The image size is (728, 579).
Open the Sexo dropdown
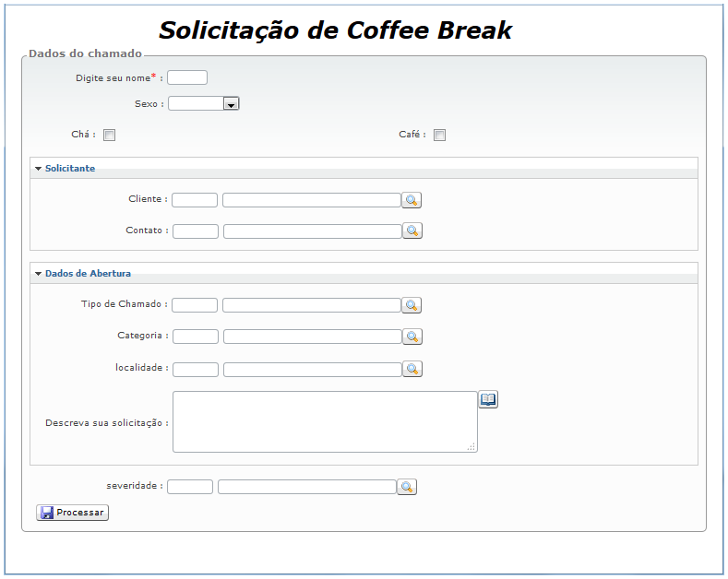point(203,103)
